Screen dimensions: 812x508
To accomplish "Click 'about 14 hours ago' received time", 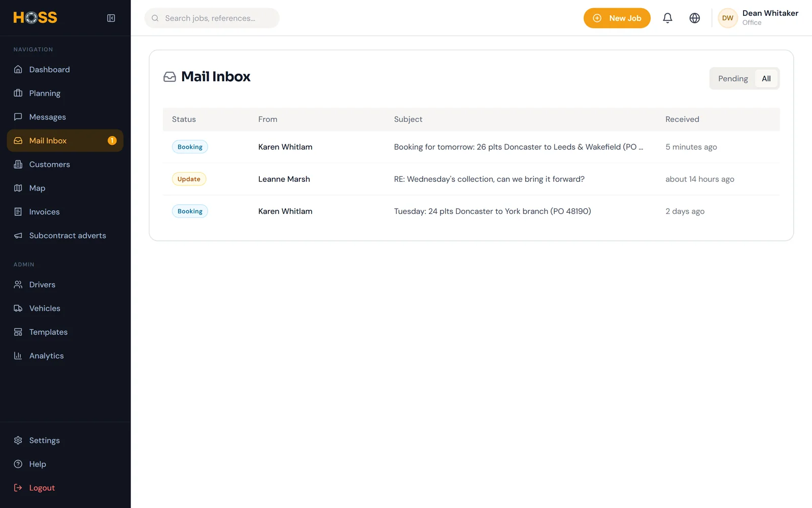I will pos(700,179).
